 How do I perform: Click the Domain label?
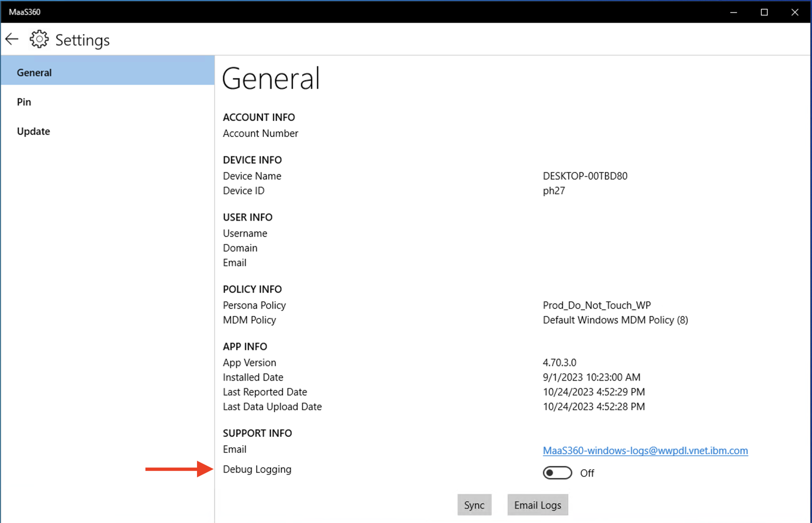click(x=240, y=248)
